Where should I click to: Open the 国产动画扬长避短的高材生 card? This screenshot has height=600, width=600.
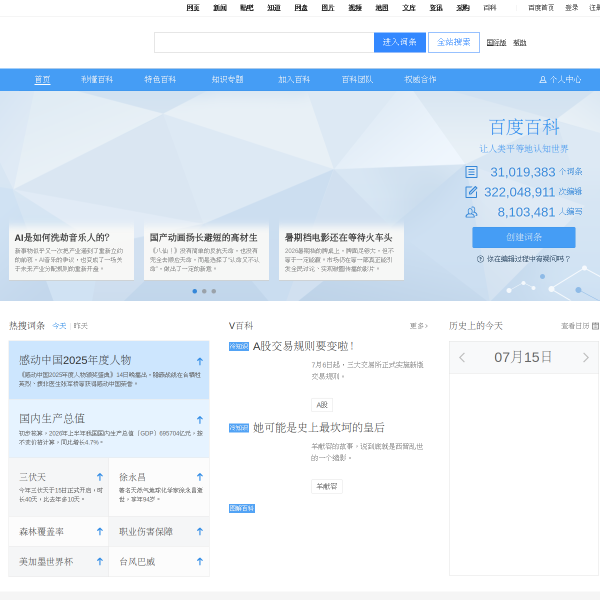tap(207, 252)
